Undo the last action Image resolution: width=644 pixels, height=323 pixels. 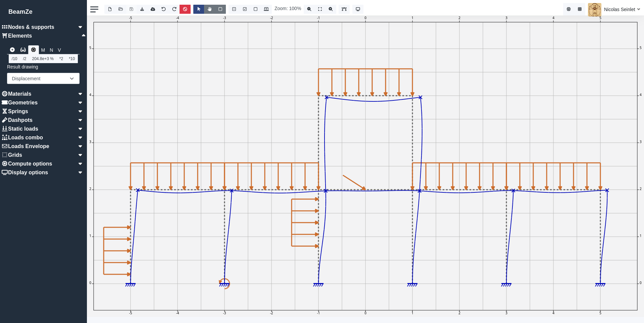(164, 9)
